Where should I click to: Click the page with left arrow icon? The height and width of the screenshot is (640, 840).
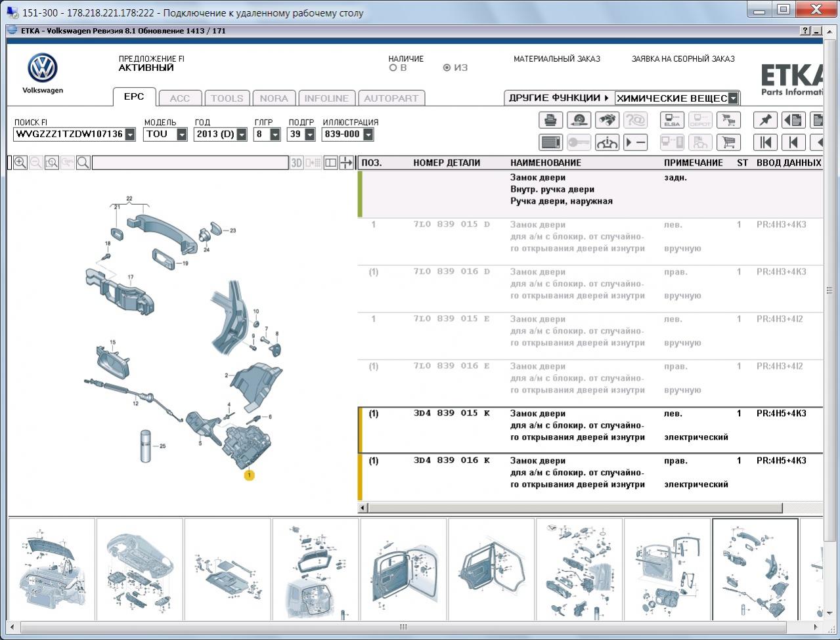click(793, 120)
